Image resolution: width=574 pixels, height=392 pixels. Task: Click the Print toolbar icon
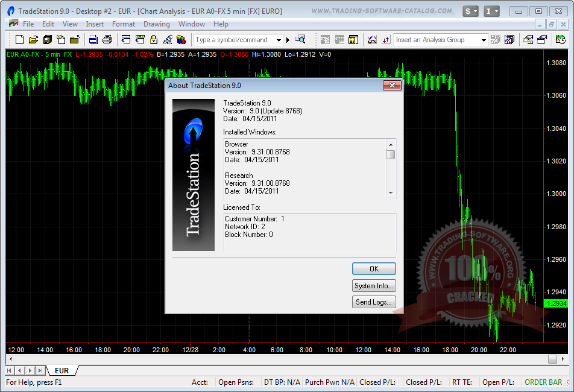tap(107, 40)
